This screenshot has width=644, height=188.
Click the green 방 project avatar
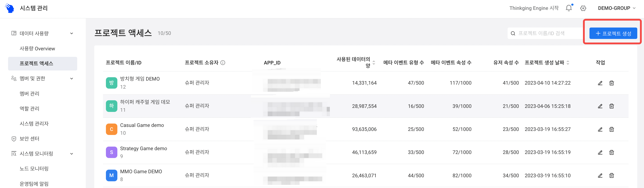112,83
